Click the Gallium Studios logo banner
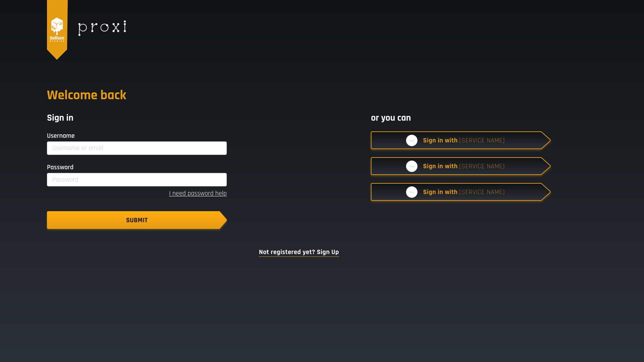Image resolution: width=644 pixels, height=362 pixels. 57,29
